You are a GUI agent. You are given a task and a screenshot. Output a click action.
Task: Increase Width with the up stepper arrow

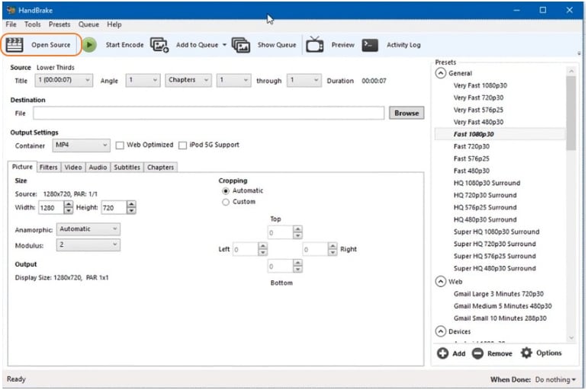[x=68, y=205]
